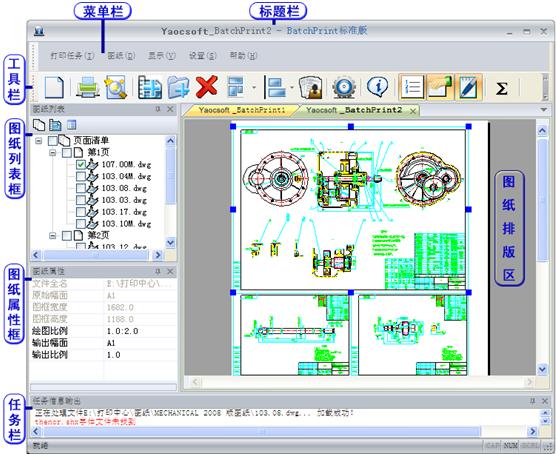The width and height of the screenshot is (556, 455).
Task: Close the 图纸属性 panel
Action: tap(170, 272)
